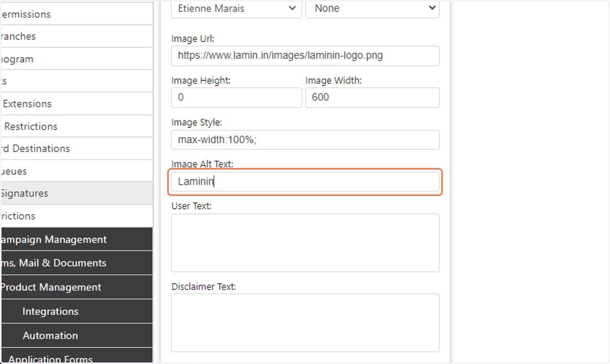
Task: Expand the Automation section
Action: pos(76,336)
